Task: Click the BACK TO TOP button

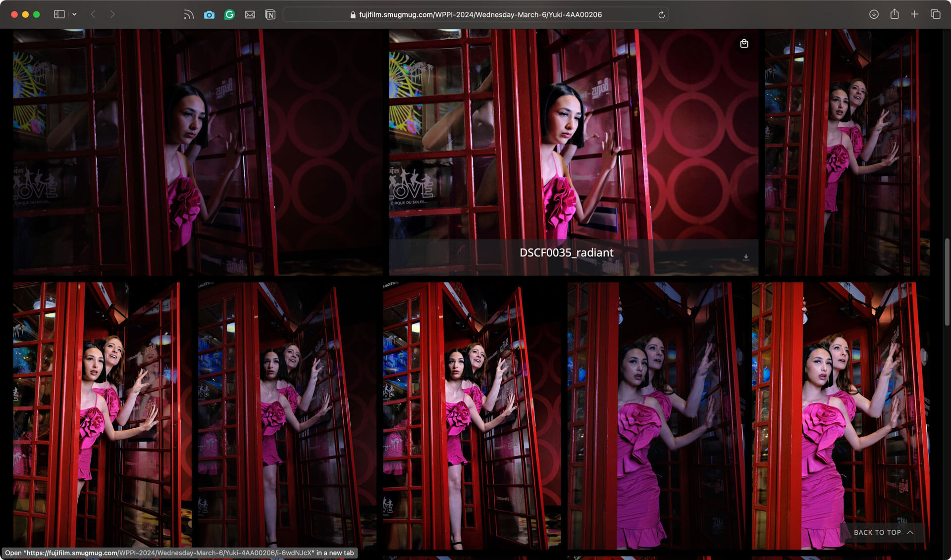Action: point(877,532)
